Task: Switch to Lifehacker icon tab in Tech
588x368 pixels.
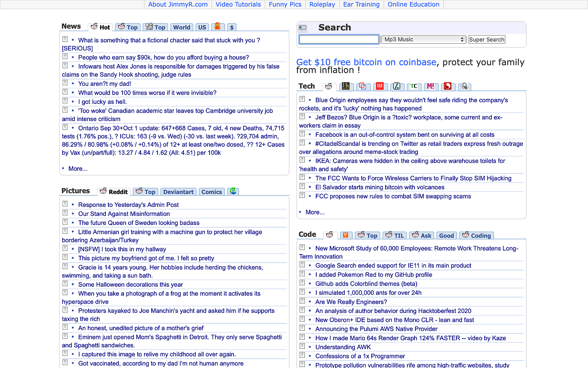Action: tap(346, 86)
